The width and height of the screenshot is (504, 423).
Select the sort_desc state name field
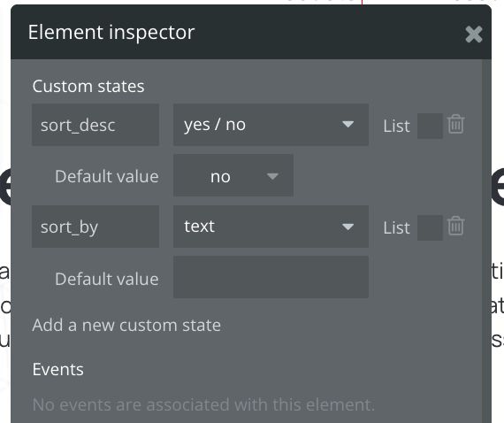click(95, 125)
